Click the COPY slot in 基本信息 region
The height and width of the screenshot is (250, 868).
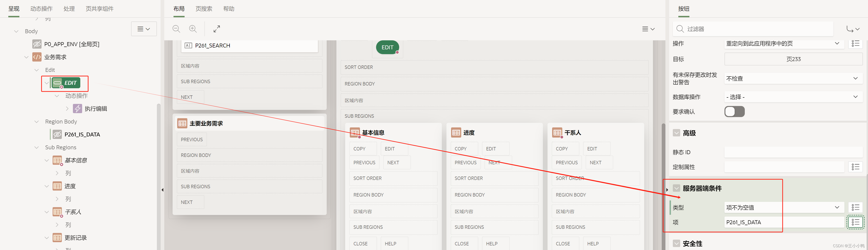pyautogui.click(x=363, y=149)
